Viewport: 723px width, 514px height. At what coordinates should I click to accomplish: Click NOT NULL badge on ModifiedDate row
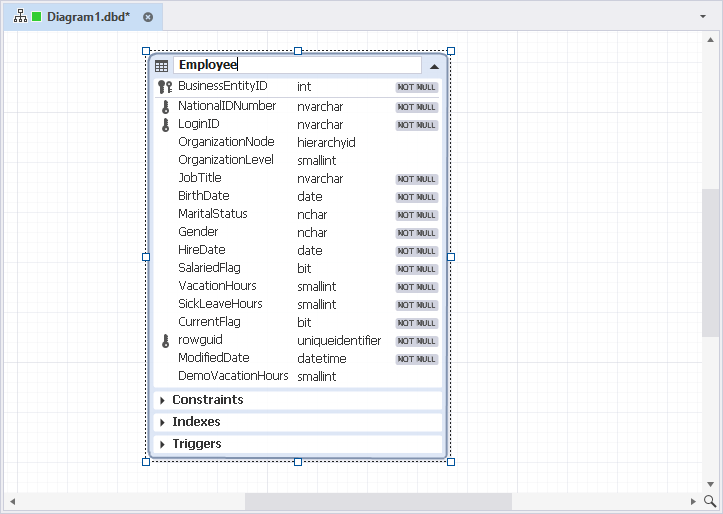pyautogui.click(x=416, y=359)
